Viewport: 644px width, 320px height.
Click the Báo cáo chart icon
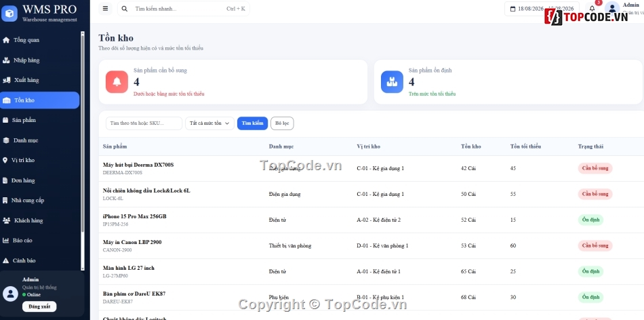coord(5,240)
